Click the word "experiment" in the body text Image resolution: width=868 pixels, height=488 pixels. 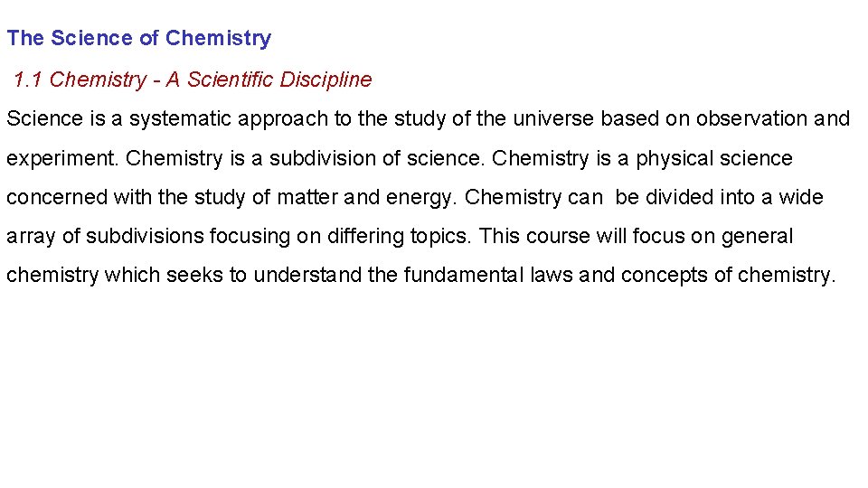[x=61, y=159]
